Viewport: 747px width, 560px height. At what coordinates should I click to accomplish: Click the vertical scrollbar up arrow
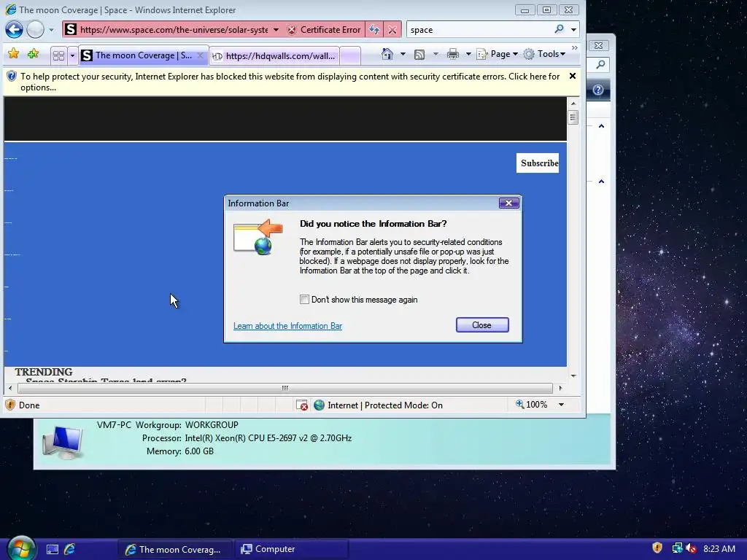[573, 103]
